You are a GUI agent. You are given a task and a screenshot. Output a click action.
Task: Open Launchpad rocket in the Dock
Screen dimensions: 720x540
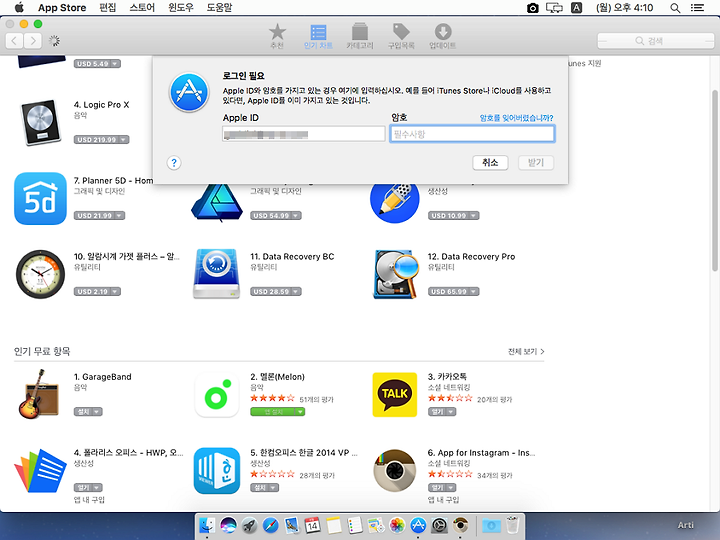pyautogui.click(x=249, y=525)
